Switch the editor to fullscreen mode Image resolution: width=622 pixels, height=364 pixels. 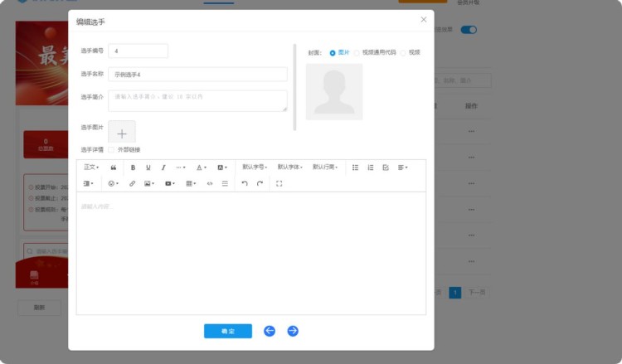pyautogui.click(x=279, y=183)
